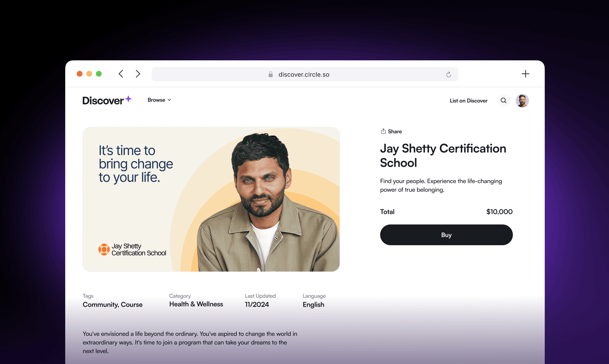Click the 'Find your people' tagline text

coord(441,185)
